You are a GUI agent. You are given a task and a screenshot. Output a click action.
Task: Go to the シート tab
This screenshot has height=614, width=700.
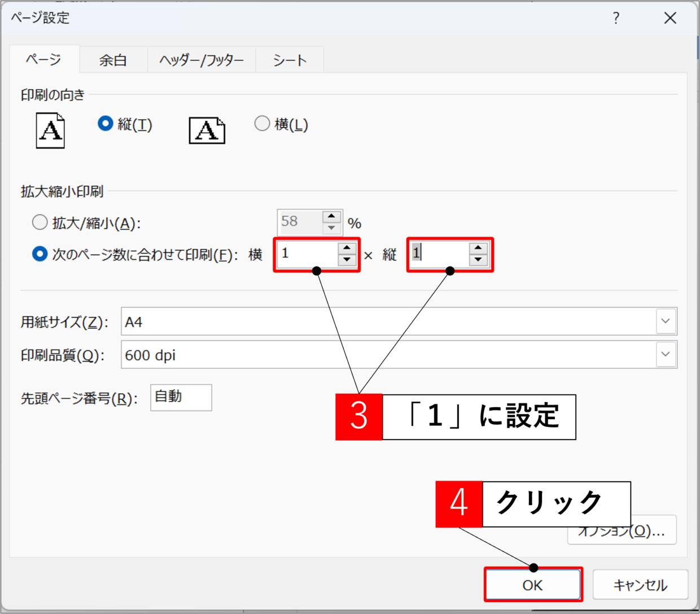pos(290,60)
